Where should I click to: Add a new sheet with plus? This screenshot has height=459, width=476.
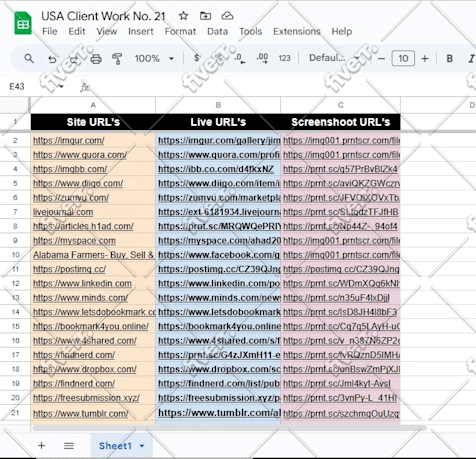[41, 445]
